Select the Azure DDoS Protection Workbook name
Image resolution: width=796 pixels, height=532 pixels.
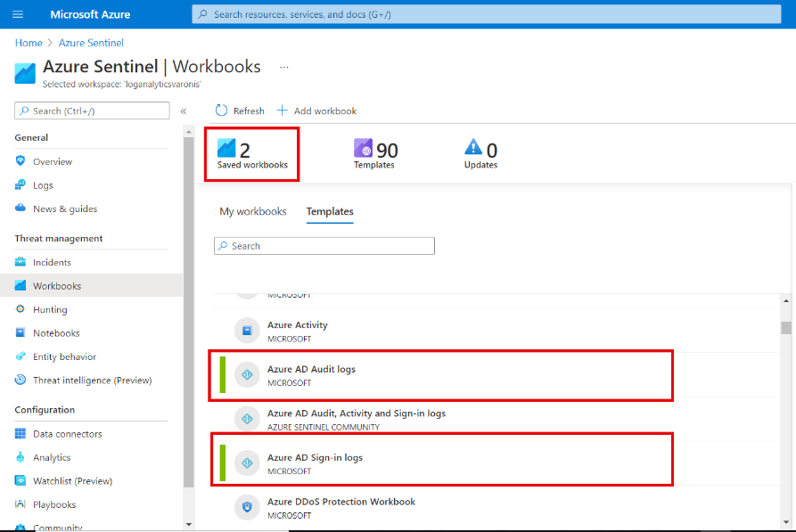[341, 502]
